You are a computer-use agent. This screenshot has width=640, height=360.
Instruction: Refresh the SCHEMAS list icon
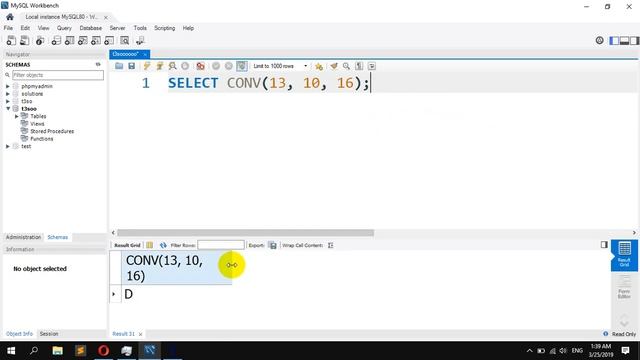(98, 64)
